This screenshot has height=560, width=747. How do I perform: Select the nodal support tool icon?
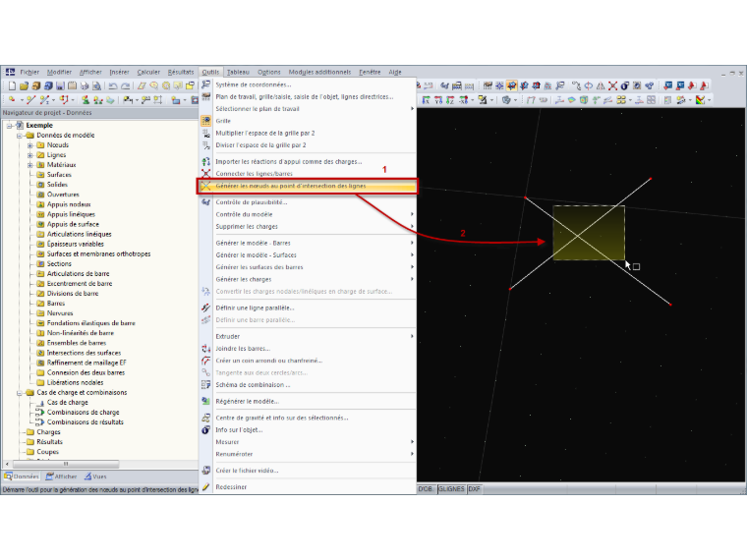pyautogui.click(x=86, y=100)
